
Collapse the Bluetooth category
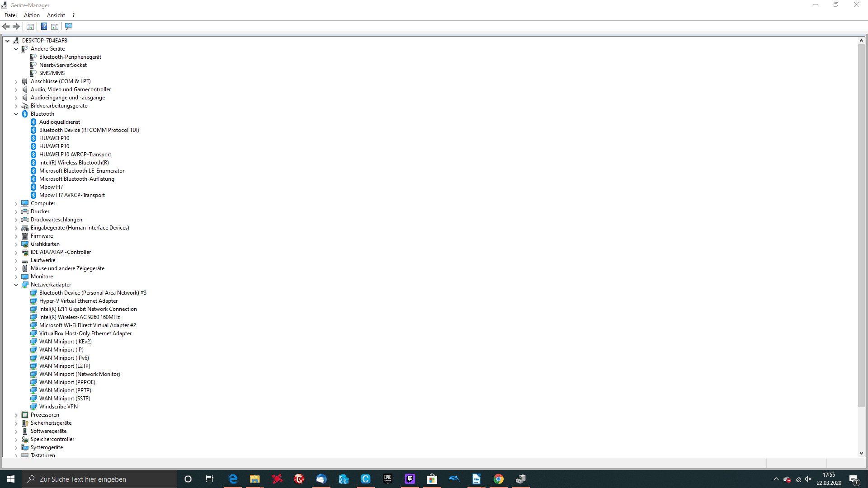pos(16,114)
